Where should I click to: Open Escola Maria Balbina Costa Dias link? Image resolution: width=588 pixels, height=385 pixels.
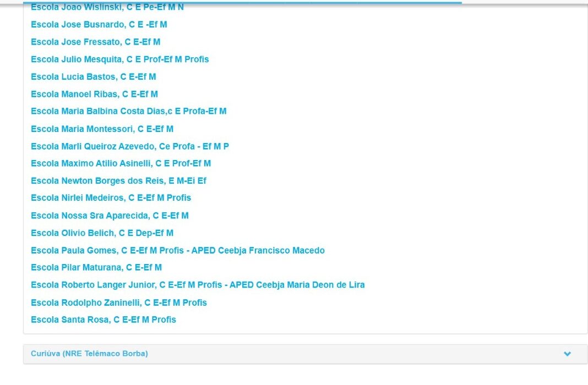click(129, 111)
